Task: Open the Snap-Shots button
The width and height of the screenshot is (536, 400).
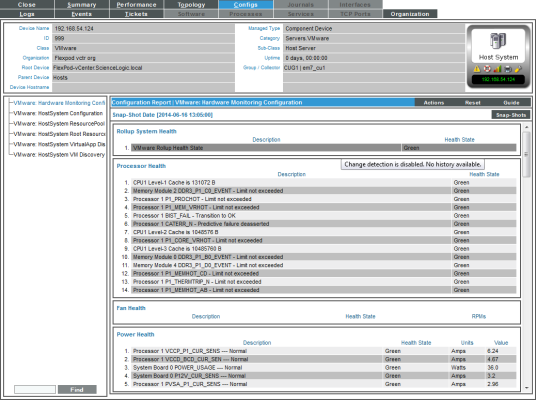Action: pyautogui.click(x=511, y=115)
